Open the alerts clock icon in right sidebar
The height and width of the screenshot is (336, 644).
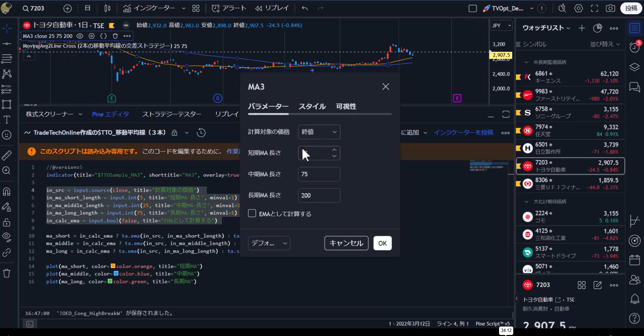635,47
